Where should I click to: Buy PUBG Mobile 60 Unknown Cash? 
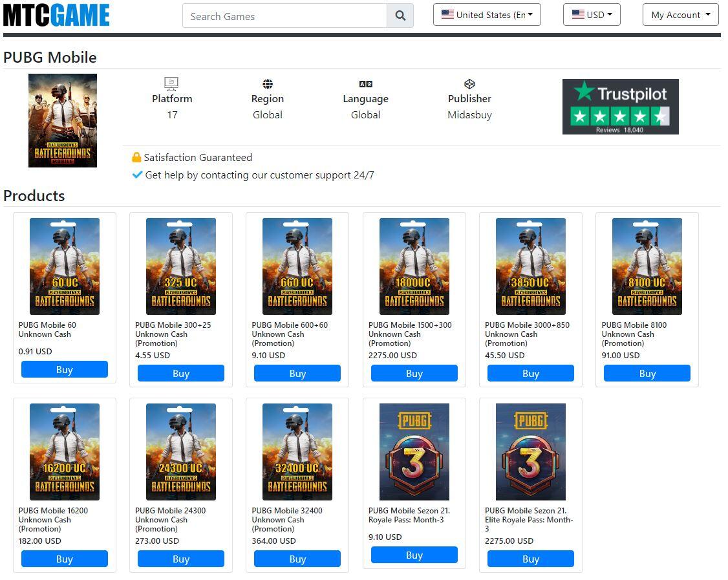[x=65, y=370]
